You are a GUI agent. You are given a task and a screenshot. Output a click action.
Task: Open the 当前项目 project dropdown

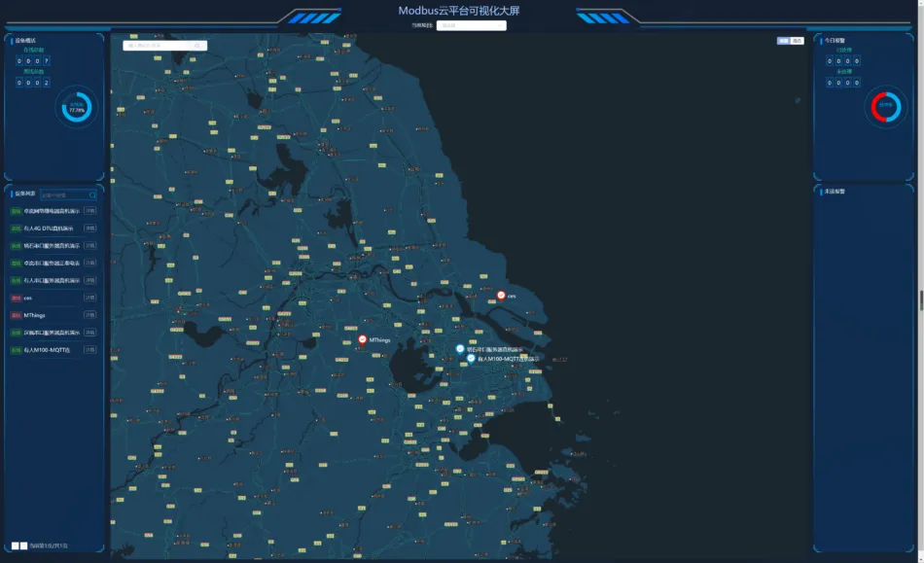pyautogui.click(x=471, y=25)
